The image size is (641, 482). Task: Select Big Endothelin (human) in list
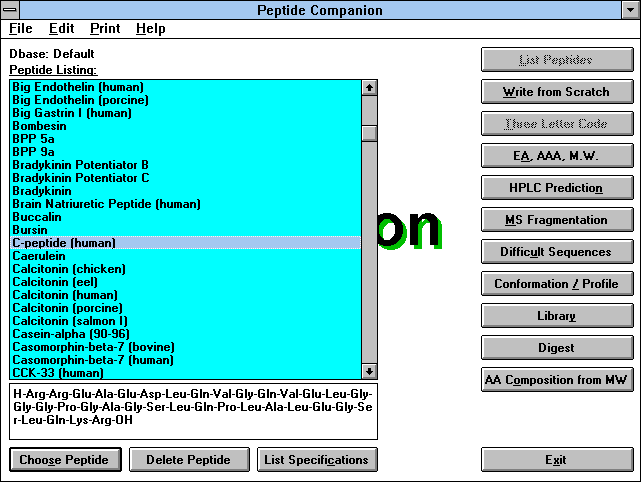[x=186, y=87]
